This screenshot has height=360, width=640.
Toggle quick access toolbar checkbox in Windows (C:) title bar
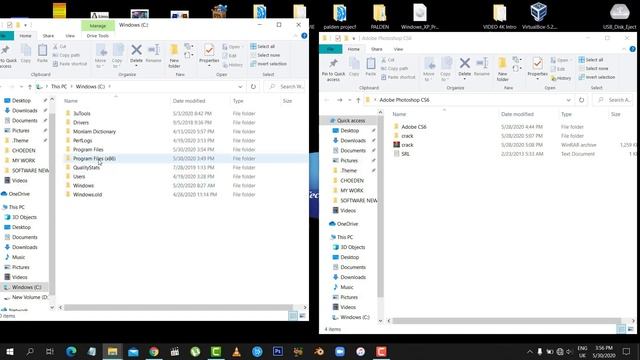(9, 25)
